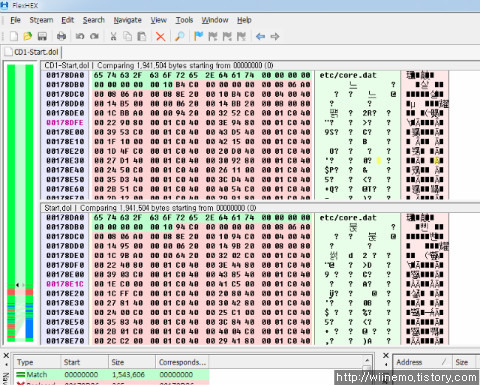Screen dimensions: 480x385
Task: Redo the edit via toolbar icon
Action: 94,36
